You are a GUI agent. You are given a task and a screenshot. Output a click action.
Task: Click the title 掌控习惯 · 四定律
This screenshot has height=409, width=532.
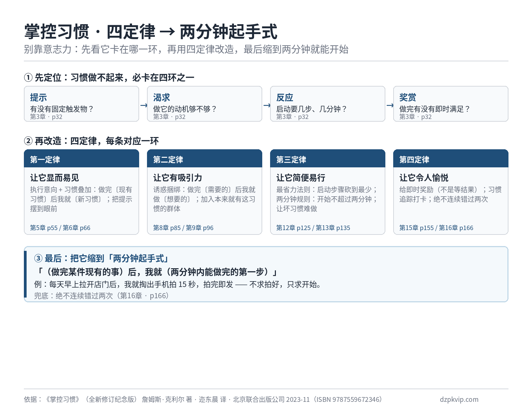pos(151,32)
